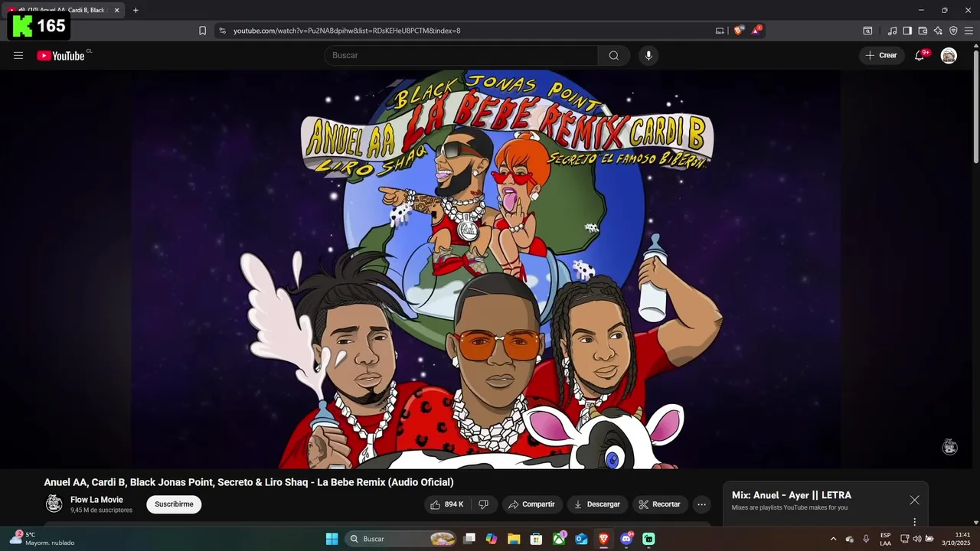Viewport: 980px width, 551px height.
Task: Open the account avatar menu
Action: (949, 55)
